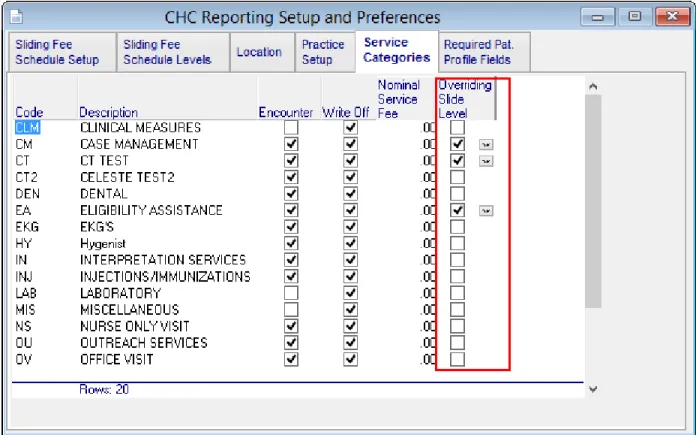Screen dimensions: 696x435
Task: Open slide level dropdown for ELIGIBILITY ASSISTANCE
Action: (486, 211)
